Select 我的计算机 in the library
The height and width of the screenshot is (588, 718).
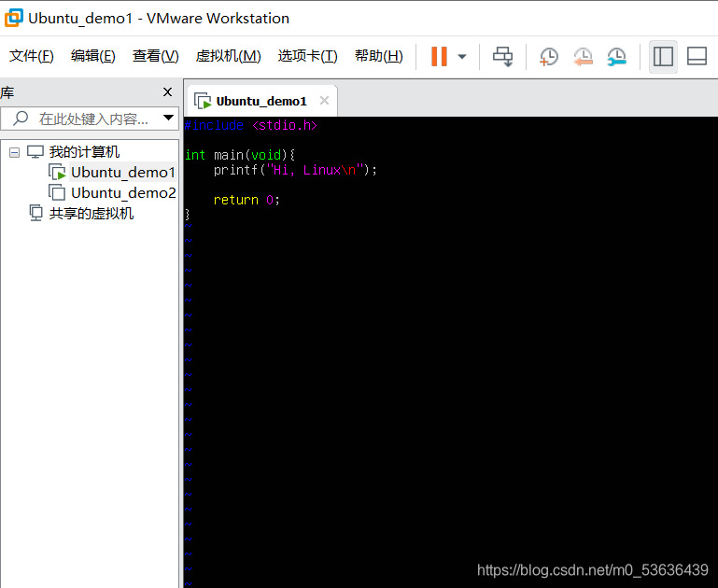tap(84, 151)
